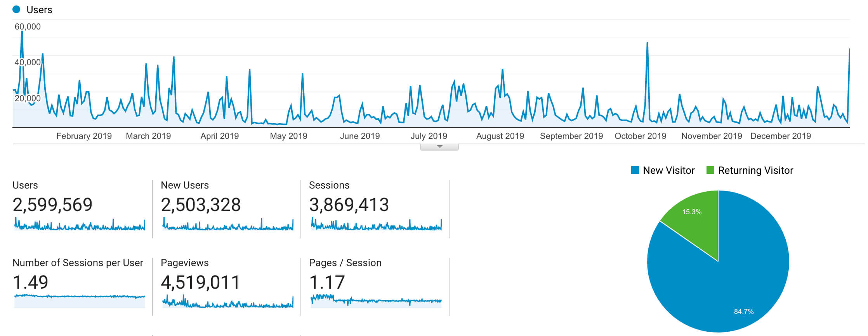Open the Users metric sparkline
Viewport: 868px width, 336px height.
(x=79, y=225)
